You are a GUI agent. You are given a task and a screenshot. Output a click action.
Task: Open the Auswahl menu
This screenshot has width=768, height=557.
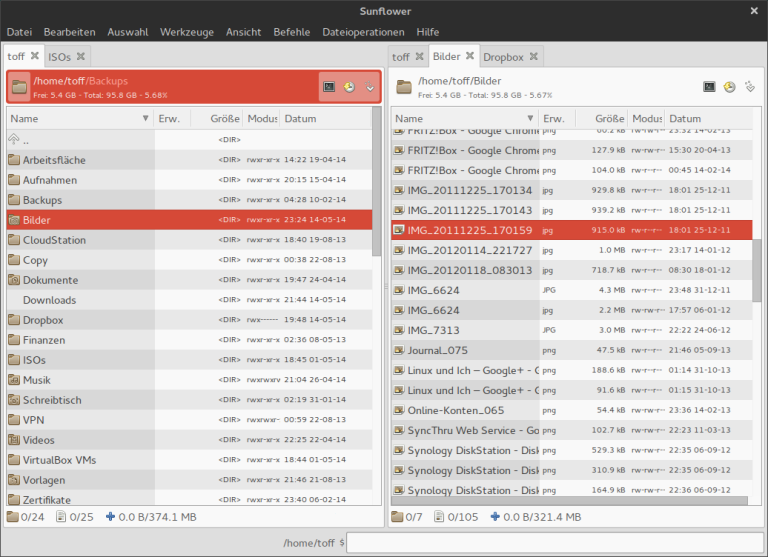(128, 32)
